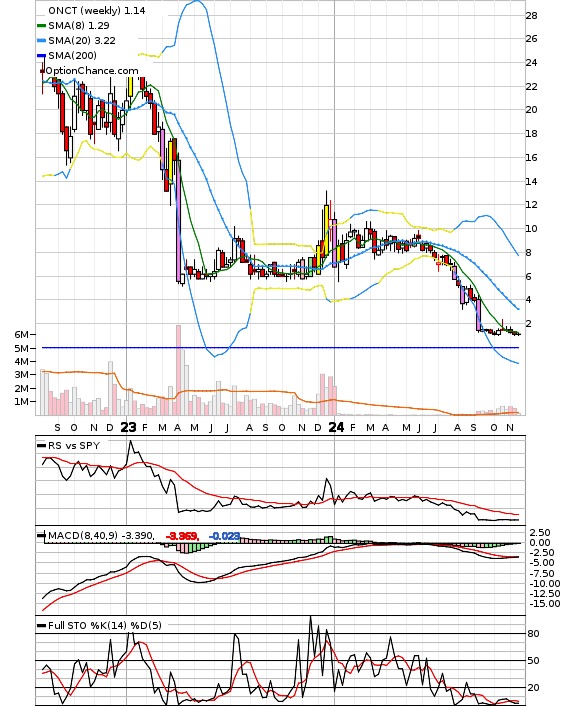Screen dimensions: 566x706
Task: Select the 24 year marker on time axis
Action: (x=336, y=427)
